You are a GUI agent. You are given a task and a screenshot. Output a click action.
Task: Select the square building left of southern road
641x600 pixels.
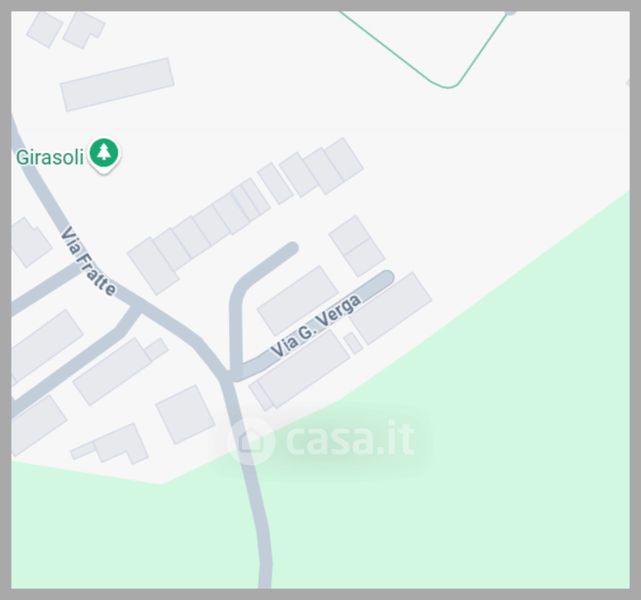point(185,414)
